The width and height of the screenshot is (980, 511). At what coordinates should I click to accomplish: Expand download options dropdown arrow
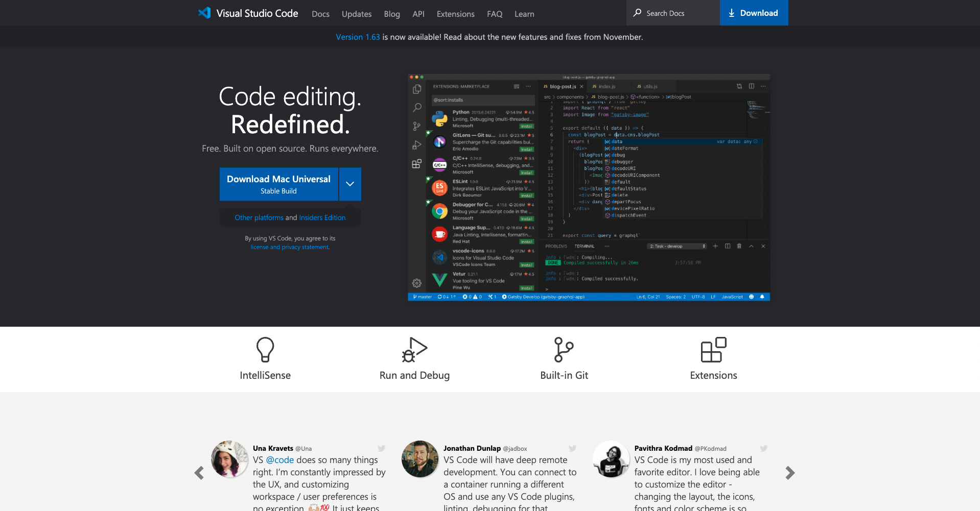(x=350, y=184)
